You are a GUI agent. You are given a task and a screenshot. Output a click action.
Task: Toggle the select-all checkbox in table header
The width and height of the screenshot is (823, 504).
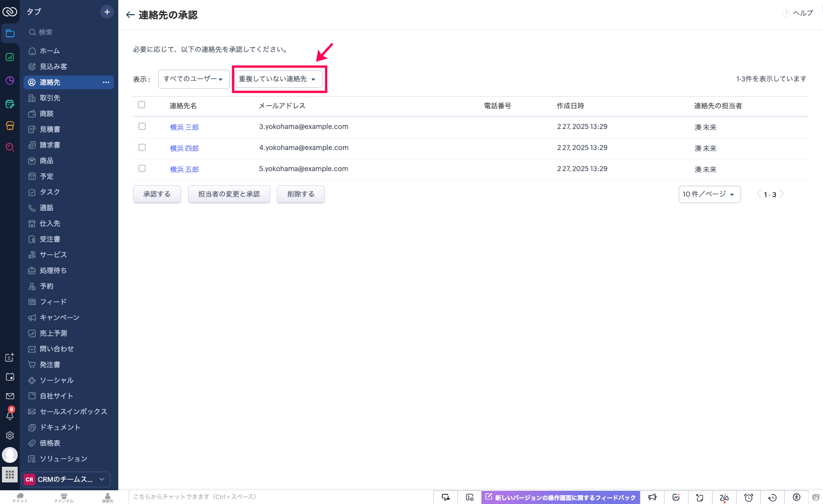click(x=142, y=105)
